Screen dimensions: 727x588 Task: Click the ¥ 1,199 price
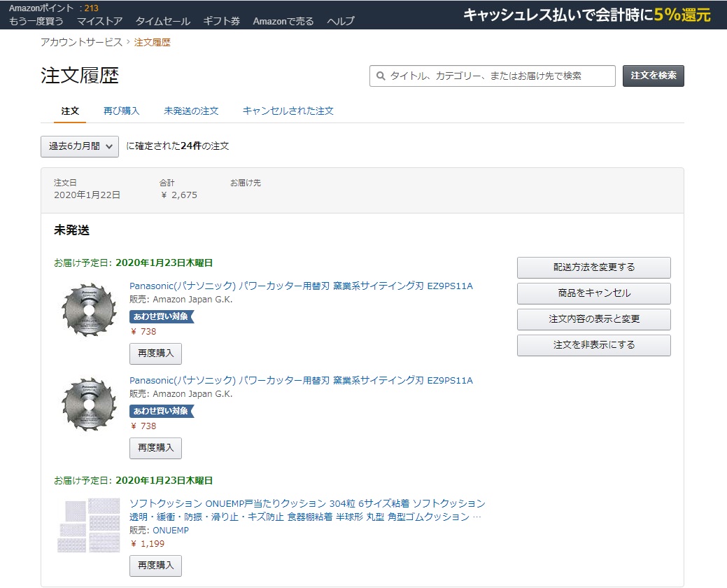tap(148, 544)
